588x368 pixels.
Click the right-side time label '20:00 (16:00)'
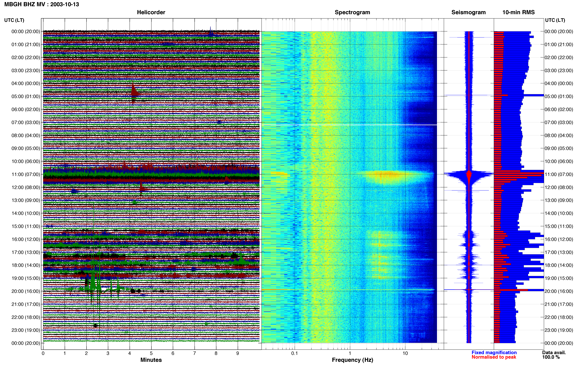[559, 291]
